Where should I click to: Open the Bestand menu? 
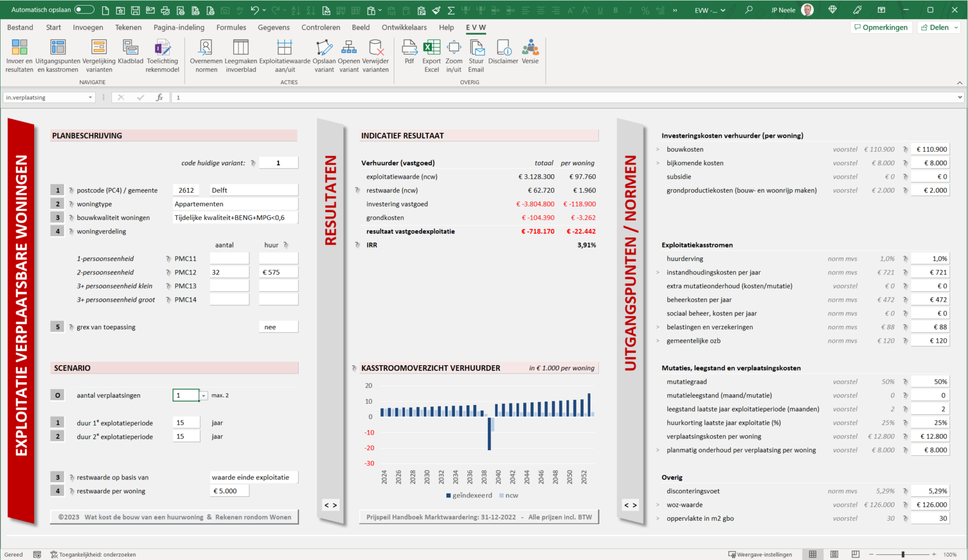[20, 27]
